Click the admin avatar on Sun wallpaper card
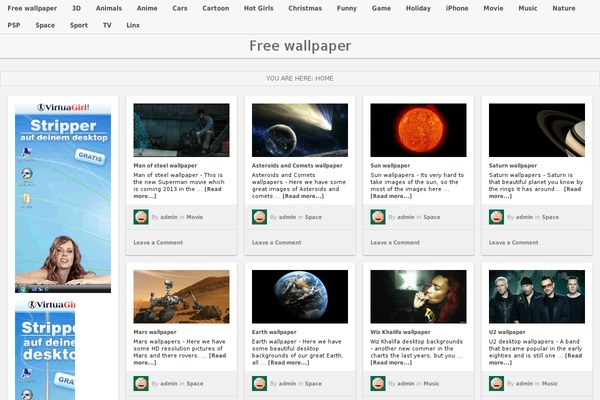This screenshot has height=400, width=600. 378,217
